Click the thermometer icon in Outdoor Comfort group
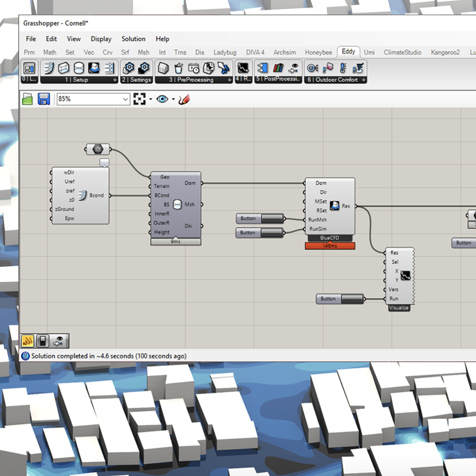476x476 pixels. [341, 67]
